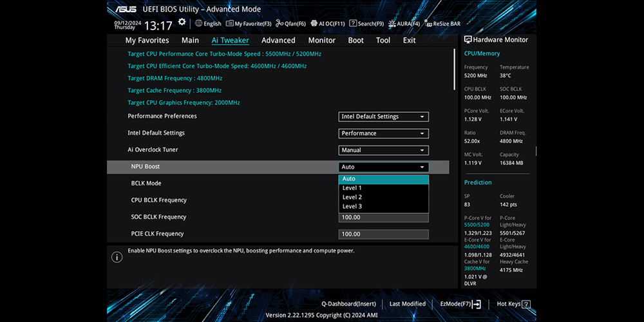644x322 pixels.
Task: Click Hardware Monitor panel monitor icon
Action: [468, 39]
